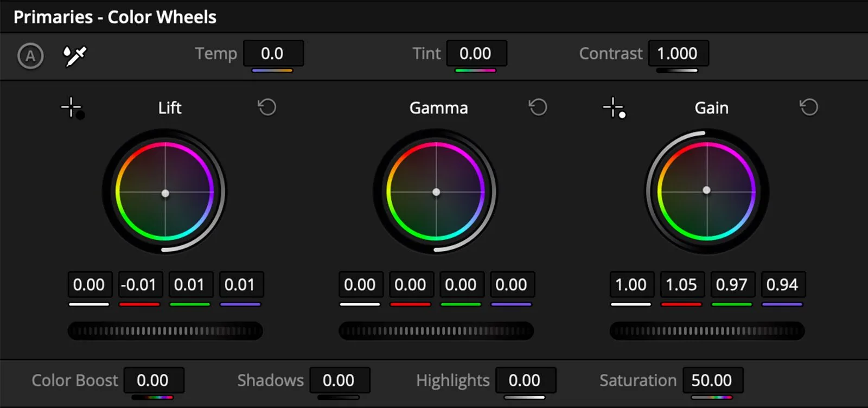Click the Gain red value 1.05

click(x=681, y=285)
